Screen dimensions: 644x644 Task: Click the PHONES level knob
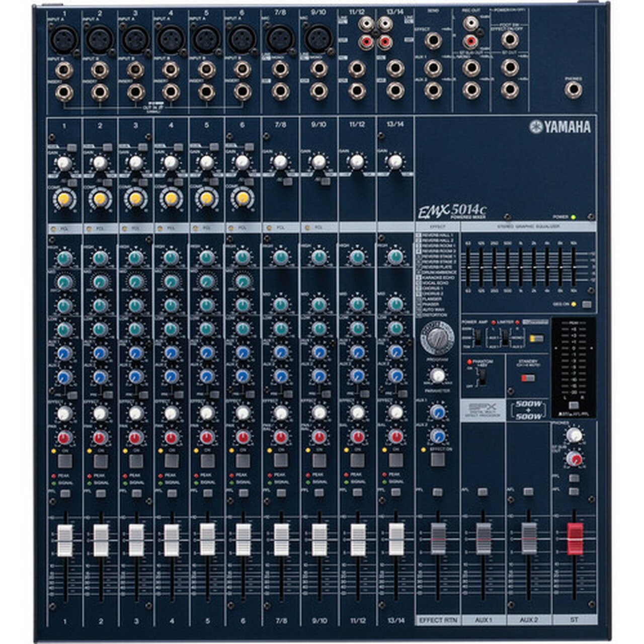click(x=574, y=435)
